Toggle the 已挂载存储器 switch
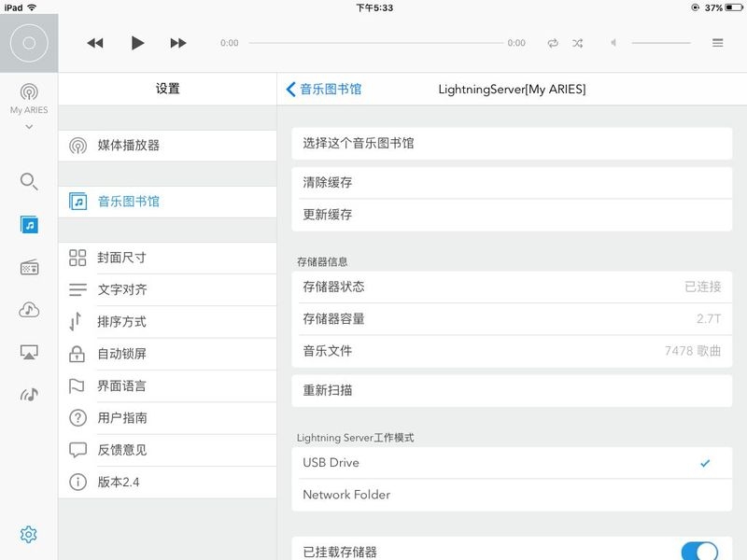This screenshot has height=560, width=747. tap(699, 552)
